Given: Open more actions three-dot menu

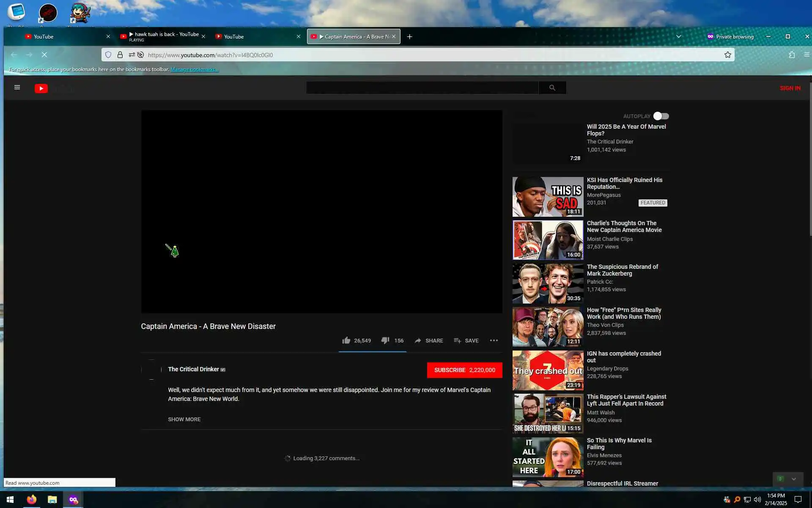Looking at the screenshot, I should pos(494,340).
